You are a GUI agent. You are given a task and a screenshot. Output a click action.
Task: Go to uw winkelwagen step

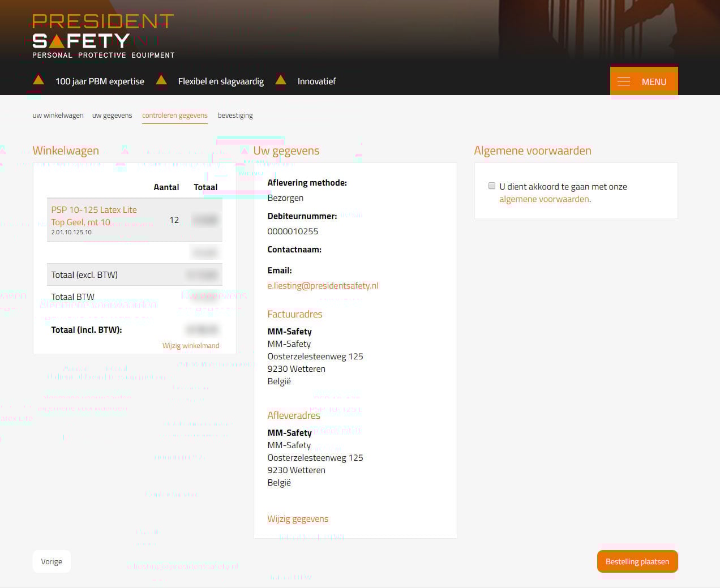click(58, 115)
